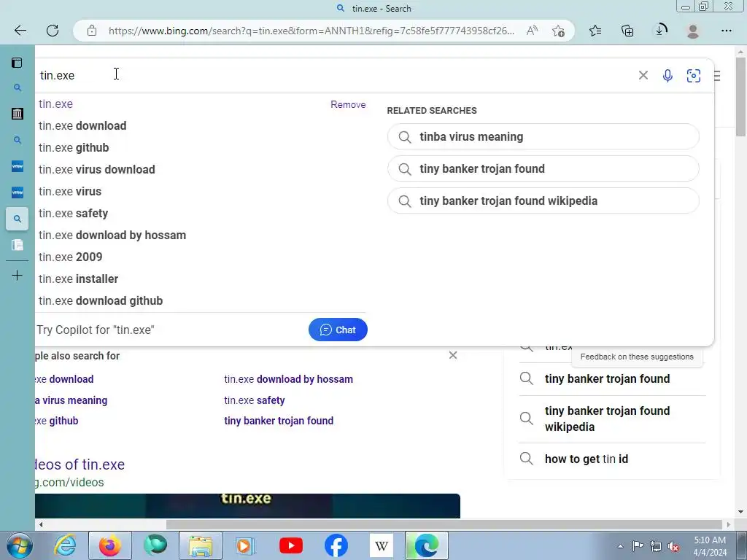Screen dimensions: 747x560
Task: Choose related search tiny banker trojan found
Action: pos(543,168)
